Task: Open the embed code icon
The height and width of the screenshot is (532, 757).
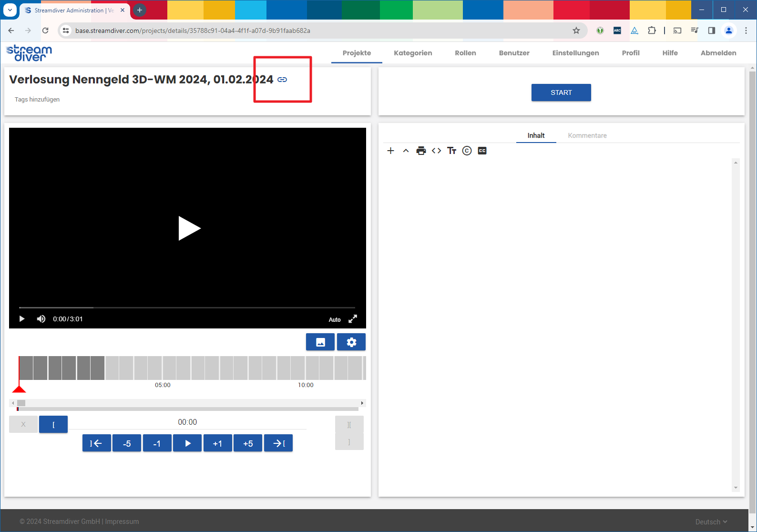Action: point(436,151)
